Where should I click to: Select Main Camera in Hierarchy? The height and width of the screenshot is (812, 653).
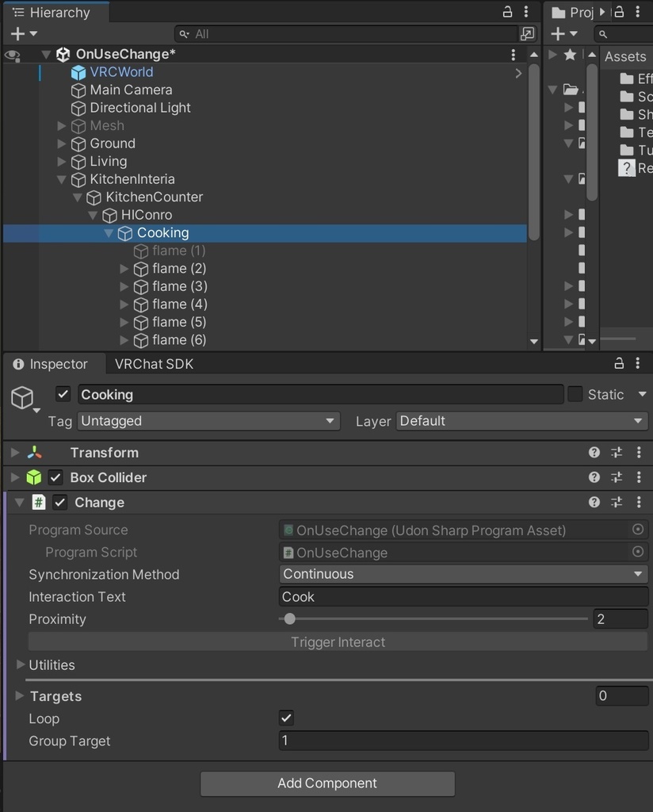(x=131, y=90)
